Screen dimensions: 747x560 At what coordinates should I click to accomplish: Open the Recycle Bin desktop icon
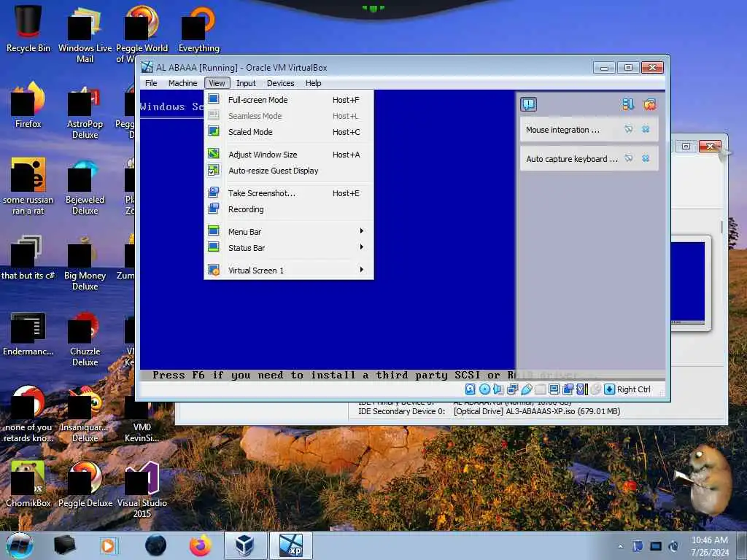(28, 27)
